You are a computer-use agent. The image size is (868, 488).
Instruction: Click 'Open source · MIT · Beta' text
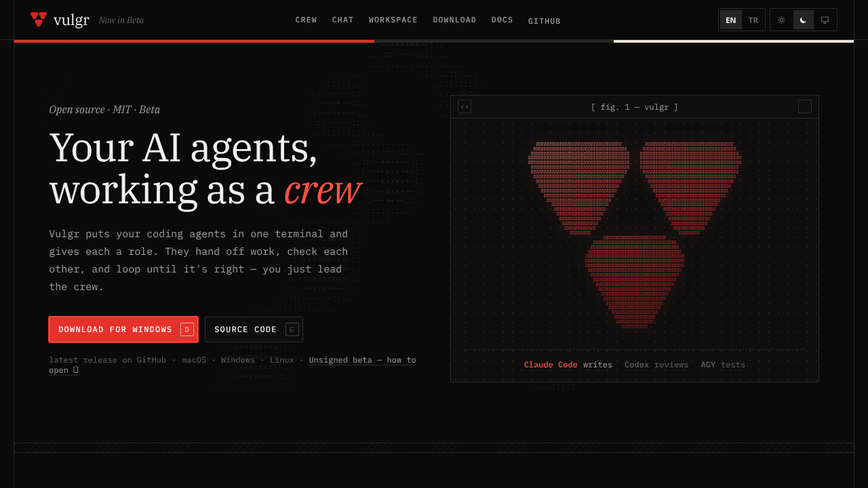104,110
